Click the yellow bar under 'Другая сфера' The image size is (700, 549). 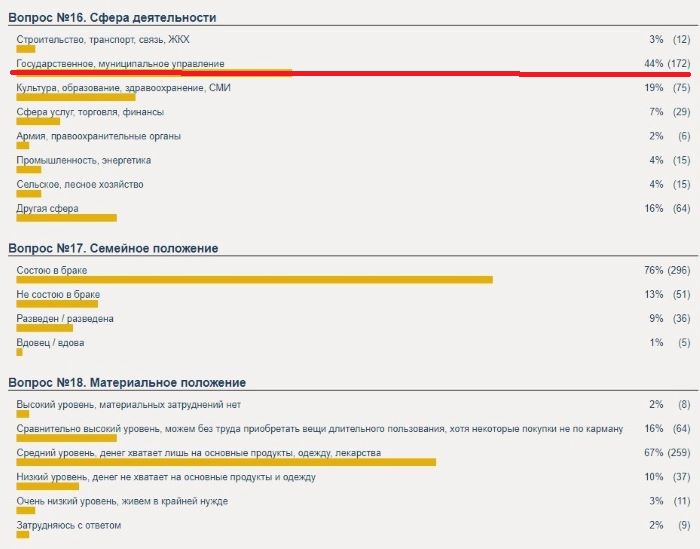tap(67, 218)
